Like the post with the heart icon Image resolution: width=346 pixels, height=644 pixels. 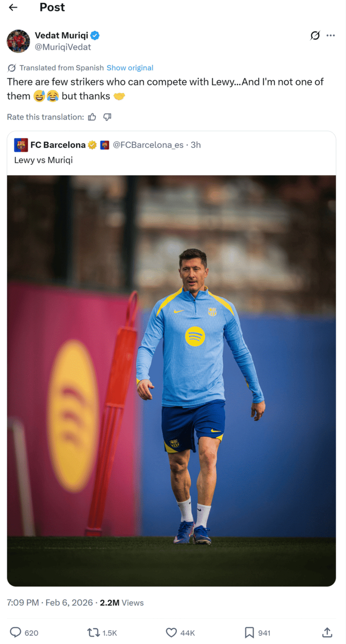click(171, 632)
